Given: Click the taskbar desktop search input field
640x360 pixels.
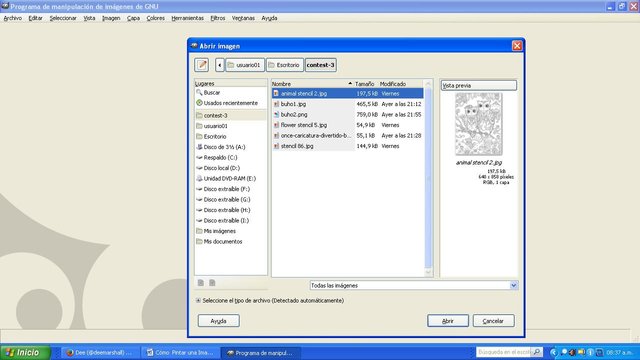Looking at the screenshot, I should [x=504, y=352].
